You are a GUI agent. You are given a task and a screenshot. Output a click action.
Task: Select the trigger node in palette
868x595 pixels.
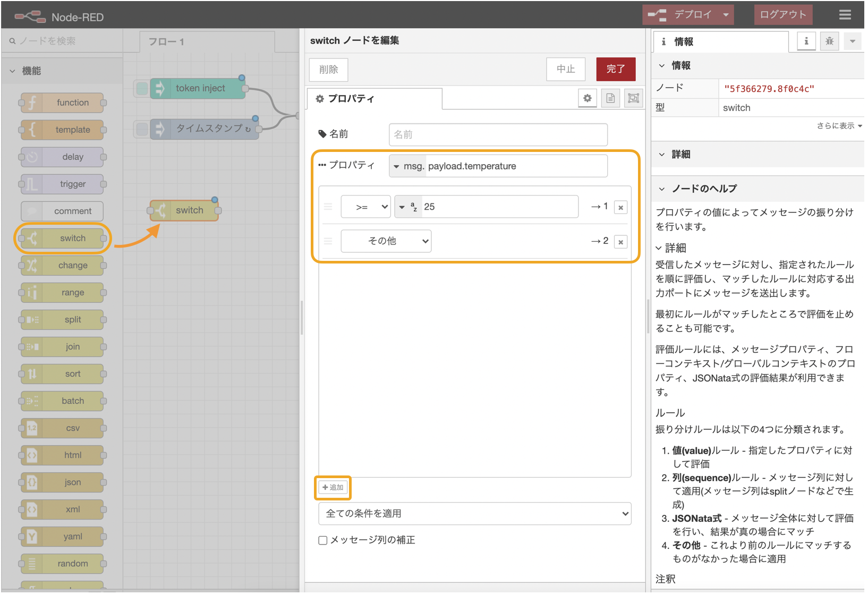[x=63, y=184]
